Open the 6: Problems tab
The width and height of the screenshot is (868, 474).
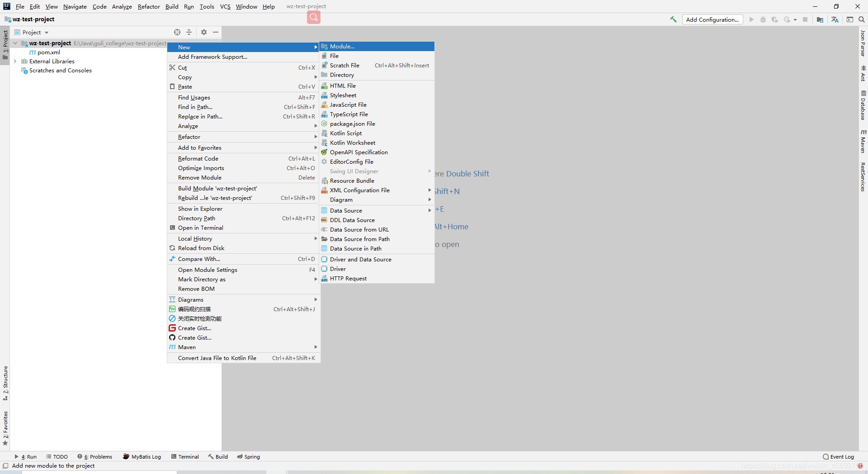(95, 457)
